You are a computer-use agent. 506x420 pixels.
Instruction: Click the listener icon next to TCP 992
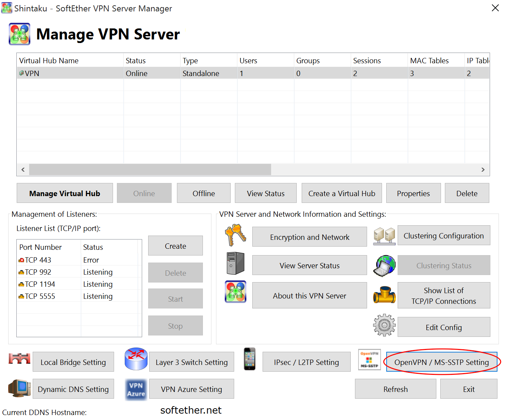pyautogui.click(x=21, y=272)
